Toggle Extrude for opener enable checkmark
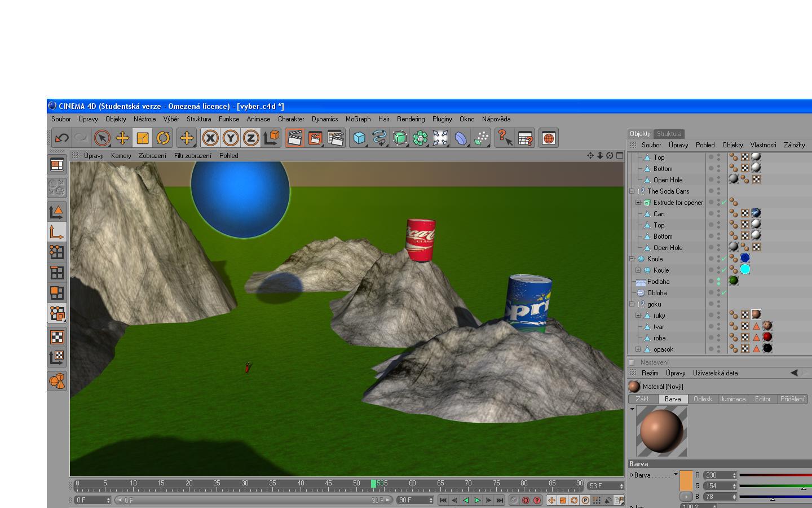Viewport: 812px width, 508px height. click(724, 202)
